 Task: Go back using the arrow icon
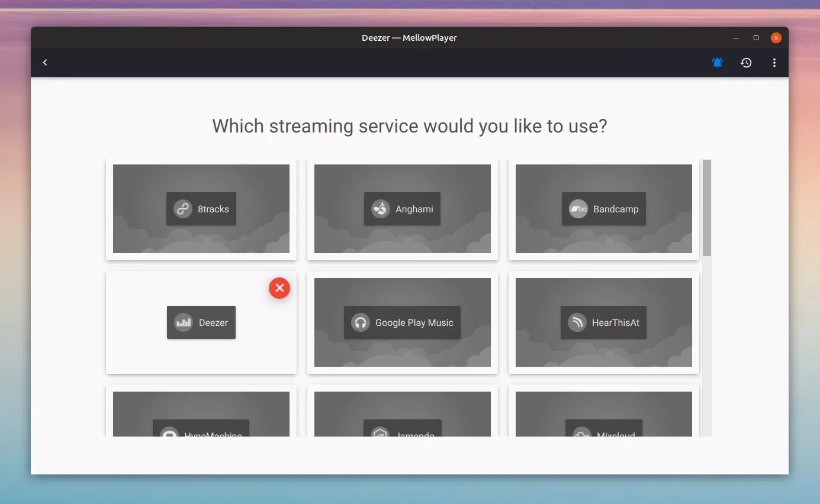tap(45, 63)
